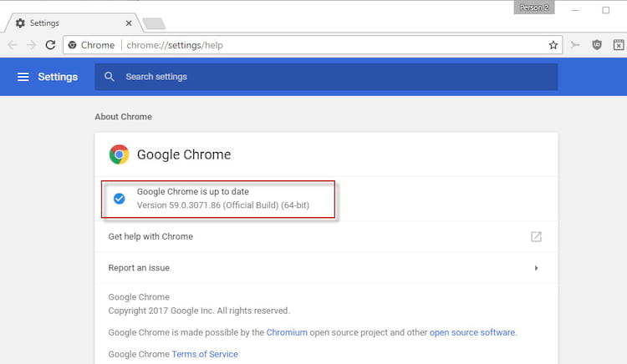The height and width of the screenshot is (364, 627).
Task: Reload the page with the refresh button
Action: [x=50, y=45]
